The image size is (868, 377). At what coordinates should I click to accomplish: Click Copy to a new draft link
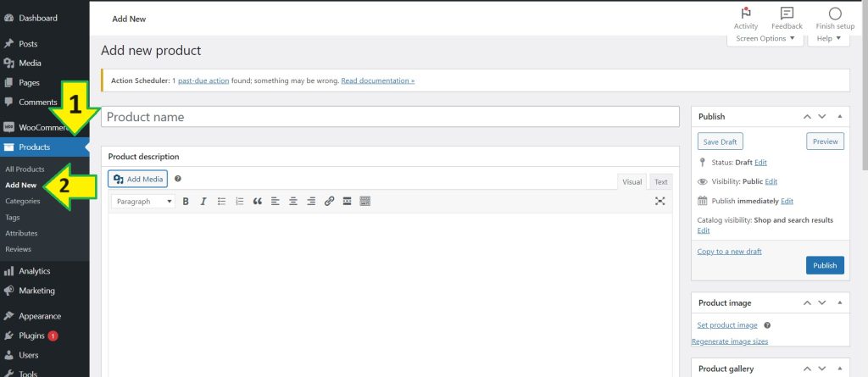730,252
